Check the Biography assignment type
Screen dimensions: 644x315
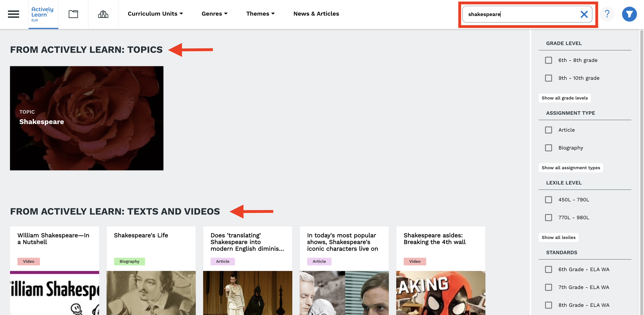549,148
